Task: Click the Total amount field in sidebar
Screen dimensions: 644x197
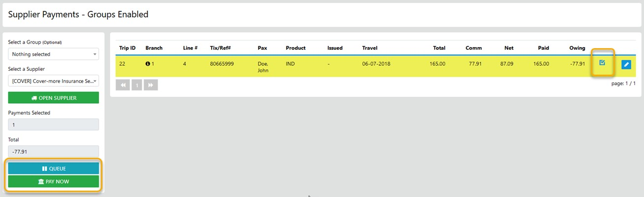Action: 54,152
